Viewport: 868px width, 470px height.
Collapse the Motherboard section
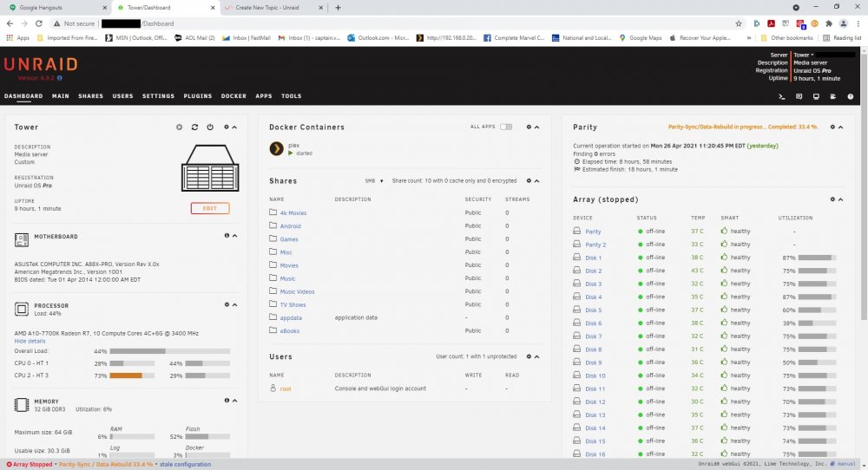234,236
